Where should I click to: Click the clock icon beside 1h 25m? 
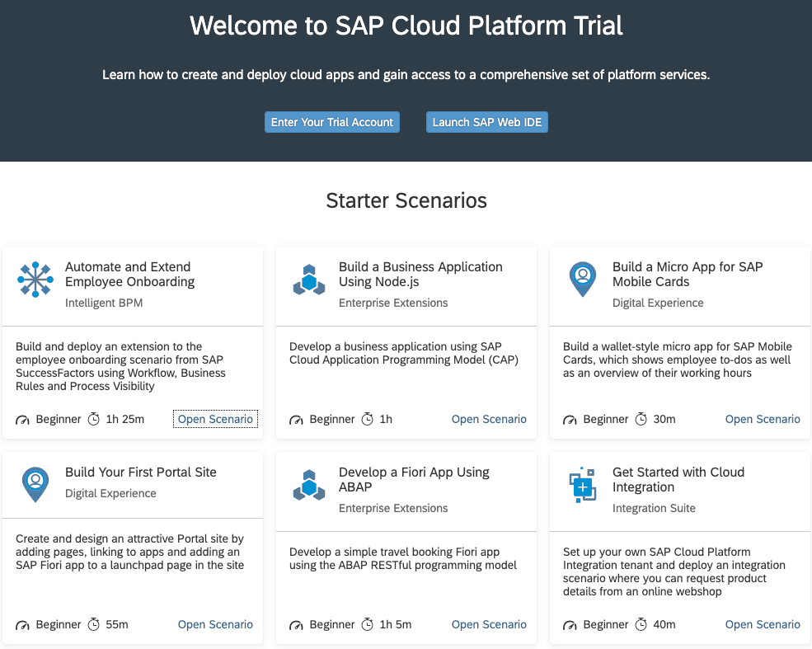(94, 420)
